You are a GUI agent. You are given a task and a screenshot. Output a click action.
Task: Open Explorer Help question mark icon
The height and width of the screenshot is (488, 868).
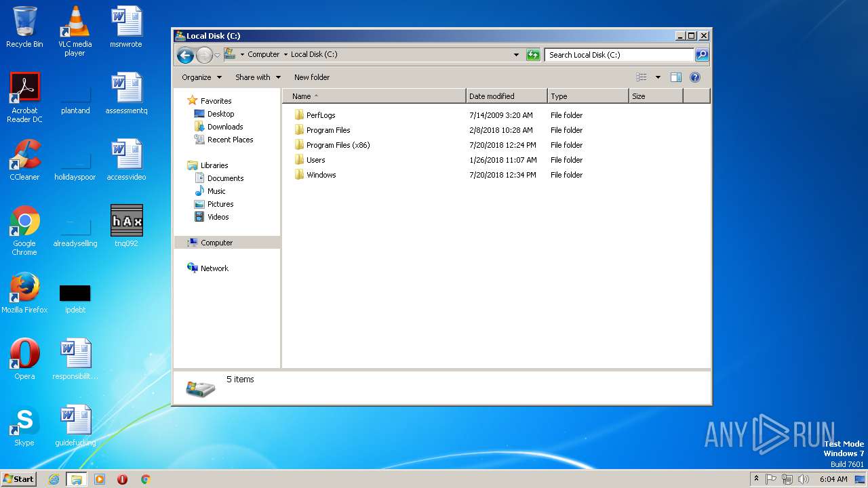[x=695, y=77]
